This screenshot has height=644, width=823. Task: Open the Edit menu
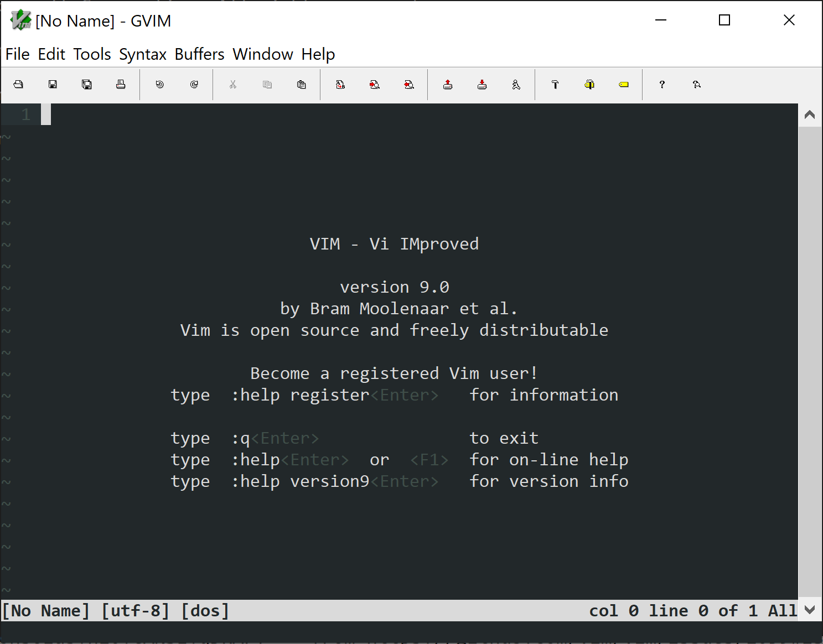pyautogui.click(x=51, y=54)
